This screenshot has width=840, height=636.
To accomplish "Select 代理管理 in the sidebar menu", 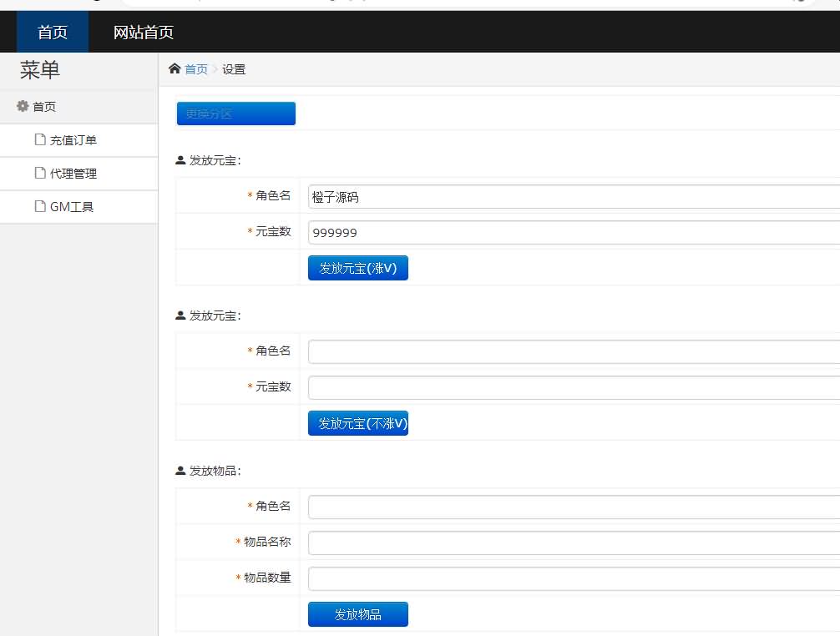I will click(x=73, y=174).
